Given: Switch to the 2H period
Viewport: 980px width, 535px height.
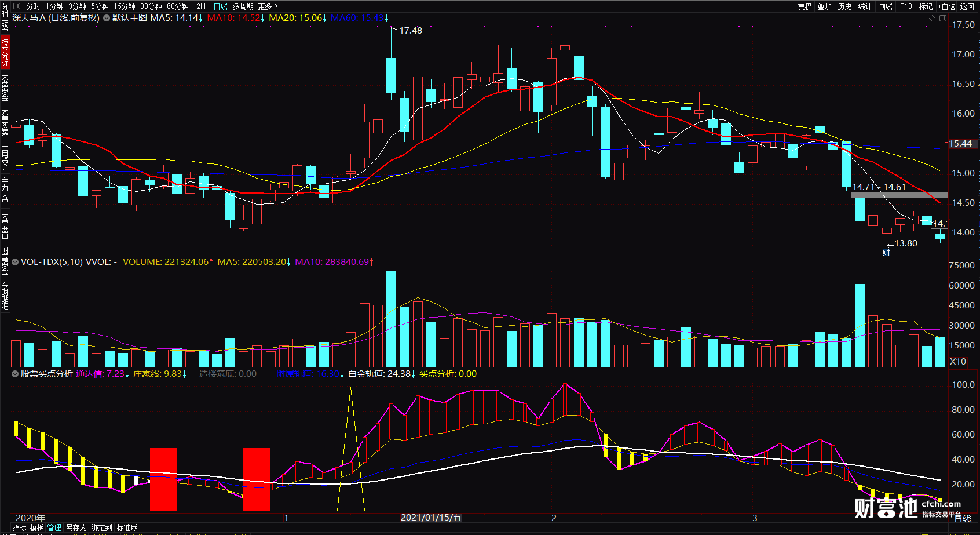Looking at the screenshot, I should click(x=201, y=6).
